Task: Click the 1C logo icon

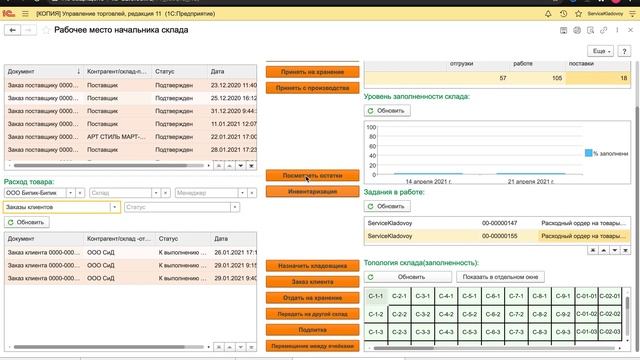Action: click(9, 14)
